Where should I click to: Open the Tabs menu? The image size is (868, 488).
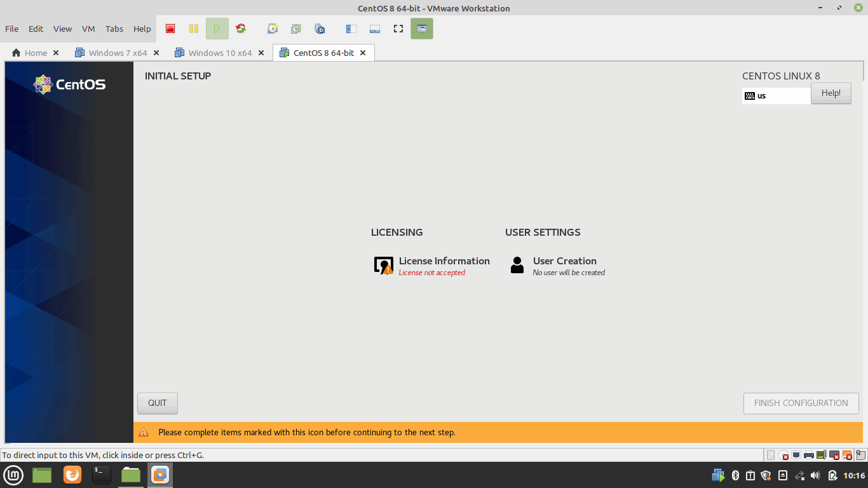point(114,29)
